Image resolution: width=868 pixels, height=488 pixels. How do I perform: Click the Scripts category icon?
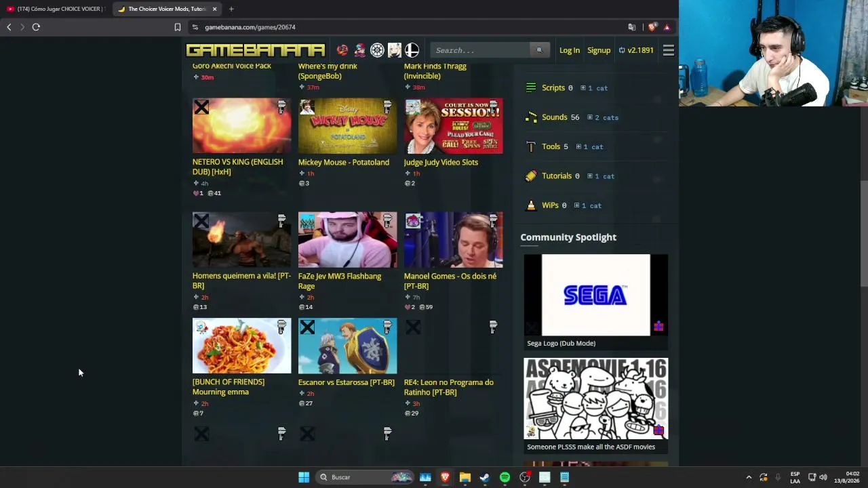tap(531, 87)
